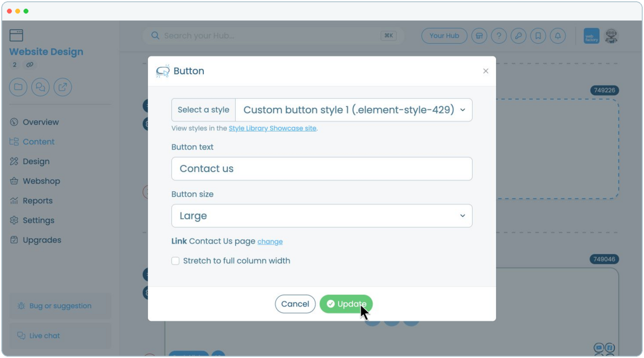Click the Your Hub button
The height and width of the screenshot is (358, 644).
click(x=444, y=36)
